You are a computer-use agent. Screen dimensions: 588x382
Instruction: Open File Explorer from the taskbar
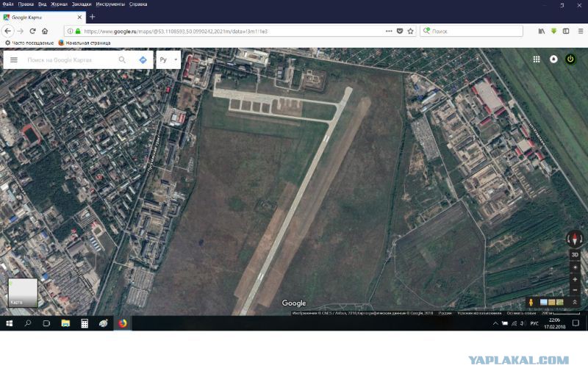click(65, 323)
